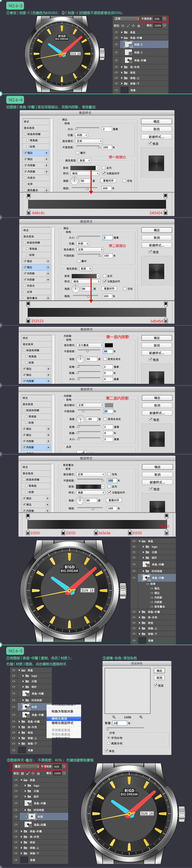The height and width of the screenshot is (868, 192).
Task: Select 内发光 in first stroke dialog style list
Action: [x=36, y=178]
